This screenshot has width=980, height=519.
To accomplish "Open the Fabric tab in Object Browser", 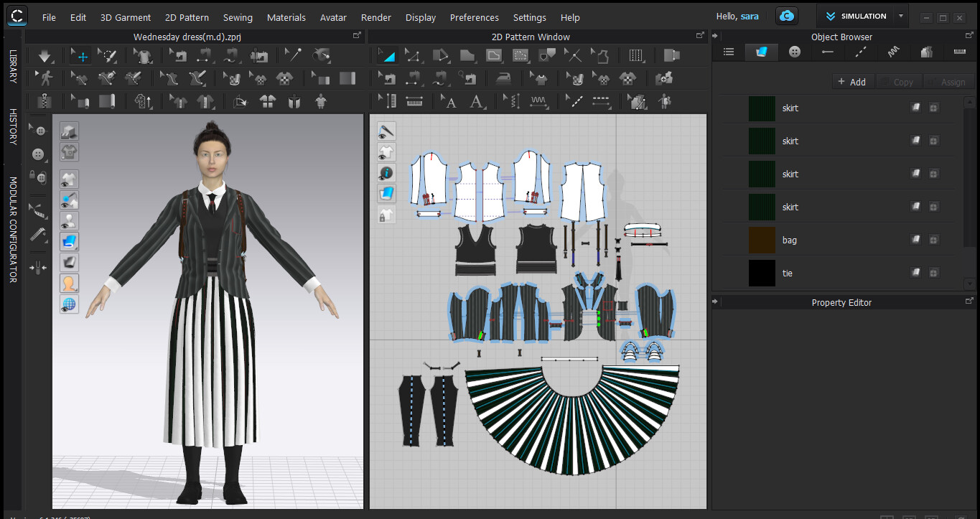I will click(760, 52).
